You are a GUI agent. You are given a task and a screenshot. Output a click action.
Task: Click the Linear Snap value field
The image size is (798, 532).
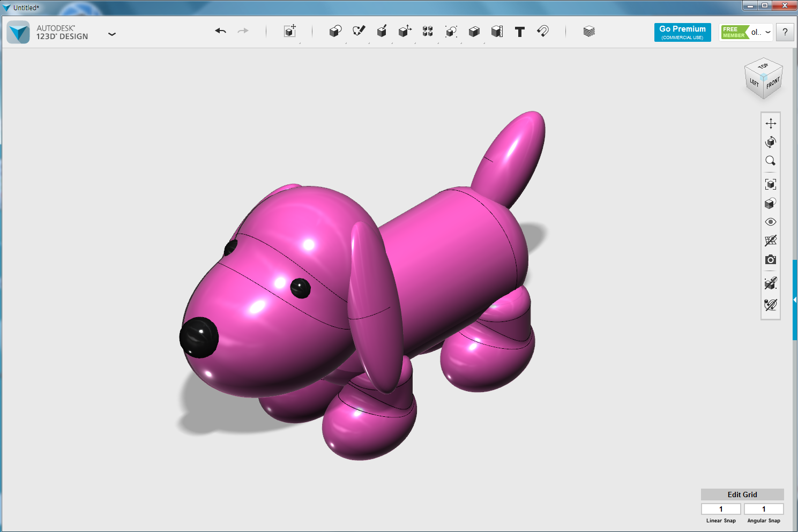[x=721, y=509]
